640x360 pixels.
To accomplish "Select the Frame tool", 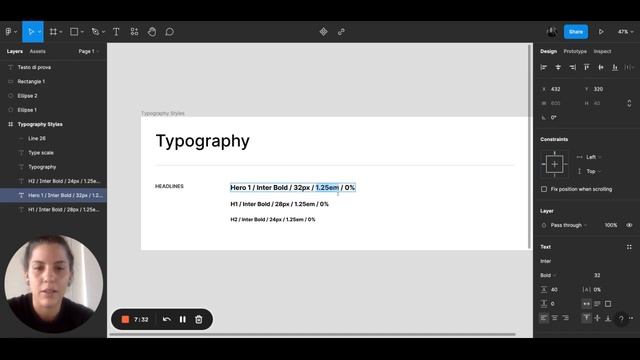I will [x=53, y=31].
